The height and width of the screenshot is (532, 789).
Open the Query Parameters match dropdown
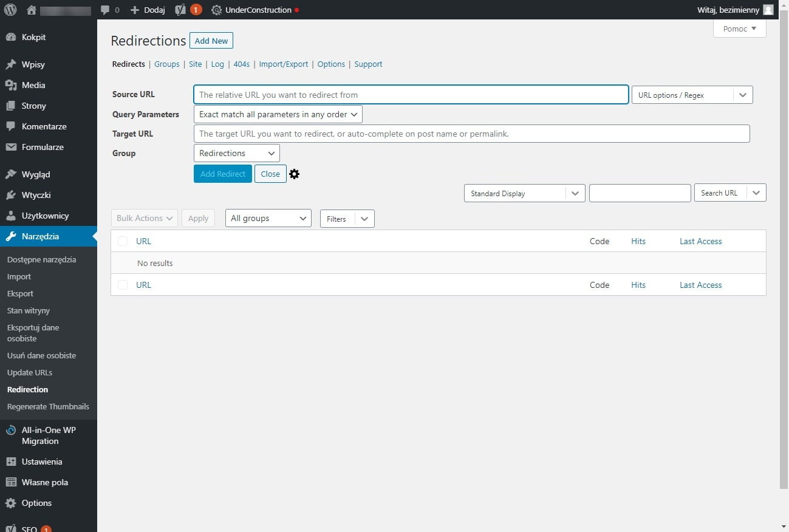tap(278, 114)
